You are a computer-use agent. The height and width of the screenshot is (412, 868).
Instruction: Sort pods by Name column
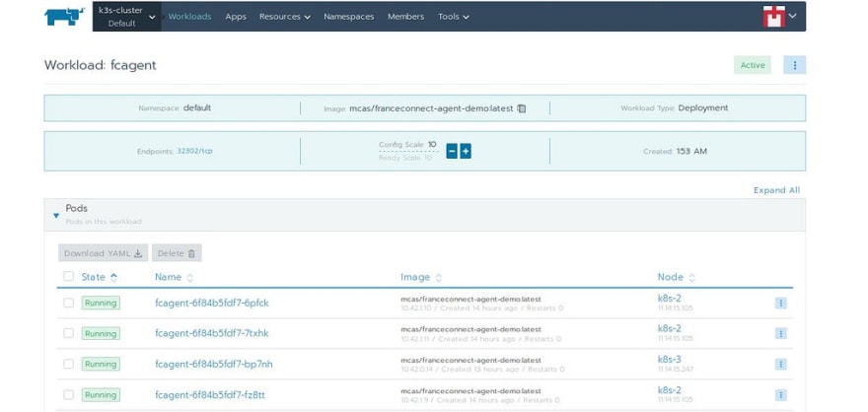point(174,277)
